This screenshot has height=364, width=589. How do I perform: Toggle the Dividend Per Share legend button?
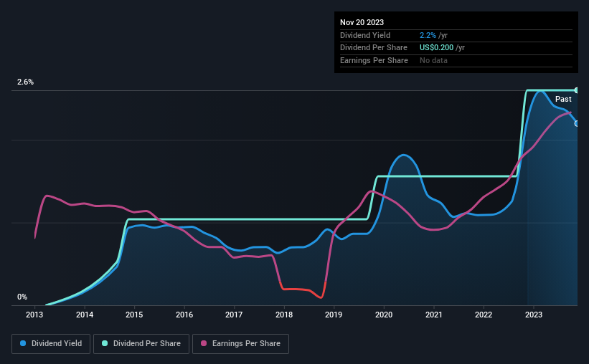pos(141,344)
